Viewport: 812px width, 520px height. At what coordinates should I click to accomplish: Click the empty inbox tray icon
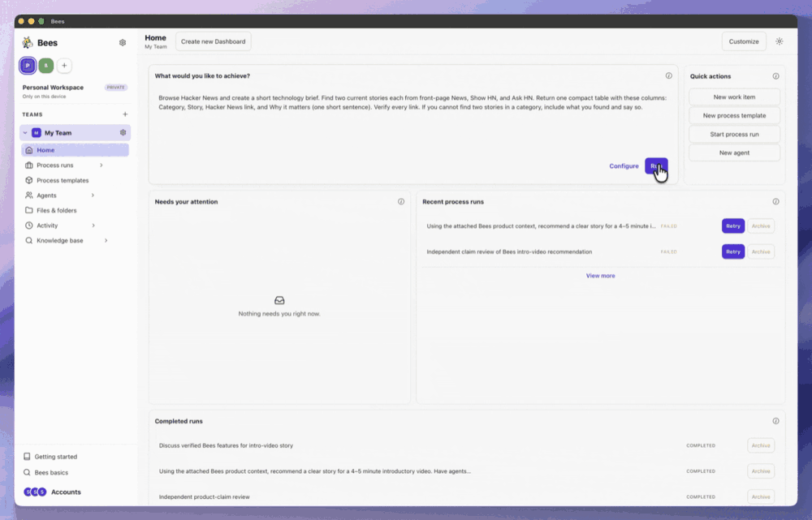coord(279,300)
